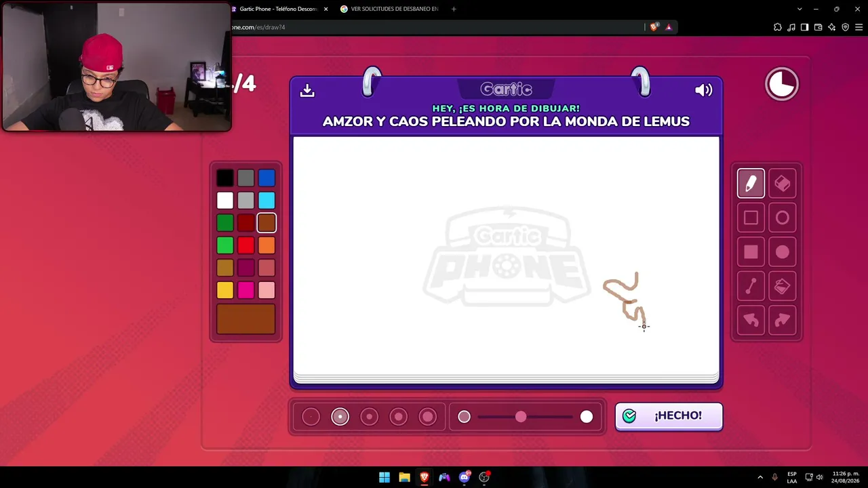Select the straight line tool
The image size is (868, 488).
click(751, 287)
